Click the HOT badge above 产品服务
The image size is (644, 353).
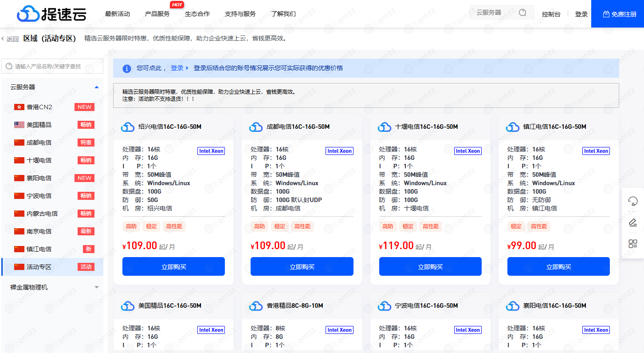[177, 5]
